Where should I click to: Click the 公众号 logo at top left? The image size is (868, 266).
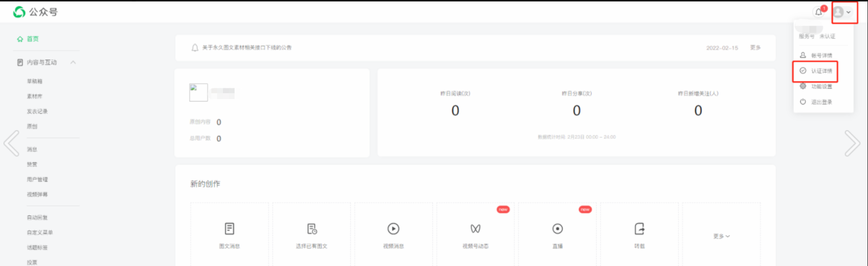(35, 12)
